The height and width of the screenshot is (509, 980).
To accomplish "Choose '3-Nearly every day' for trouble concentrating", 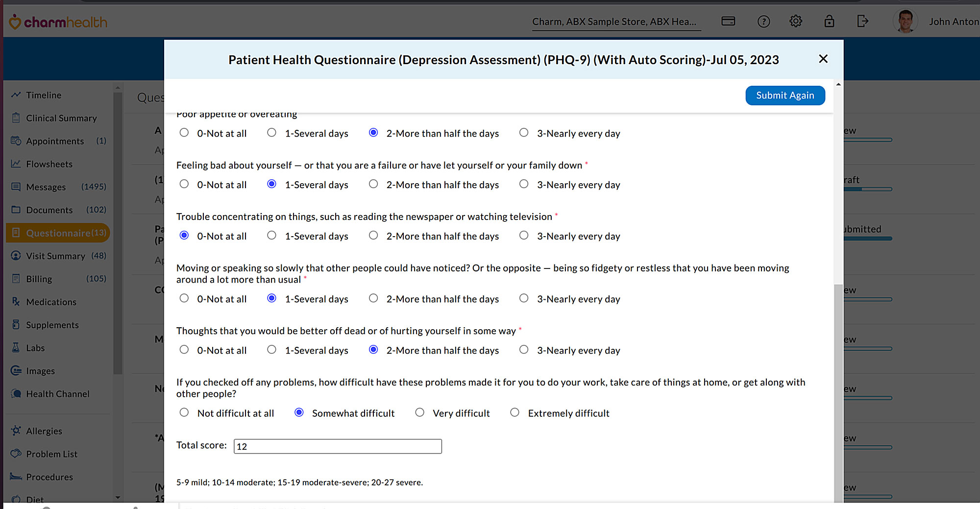I will click(x=524, y=235).
